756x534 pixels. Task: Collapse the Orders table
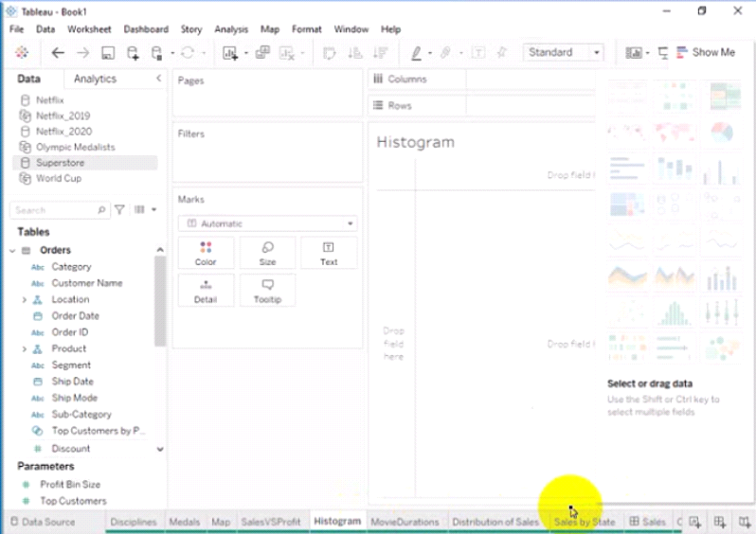coord(12,251)
